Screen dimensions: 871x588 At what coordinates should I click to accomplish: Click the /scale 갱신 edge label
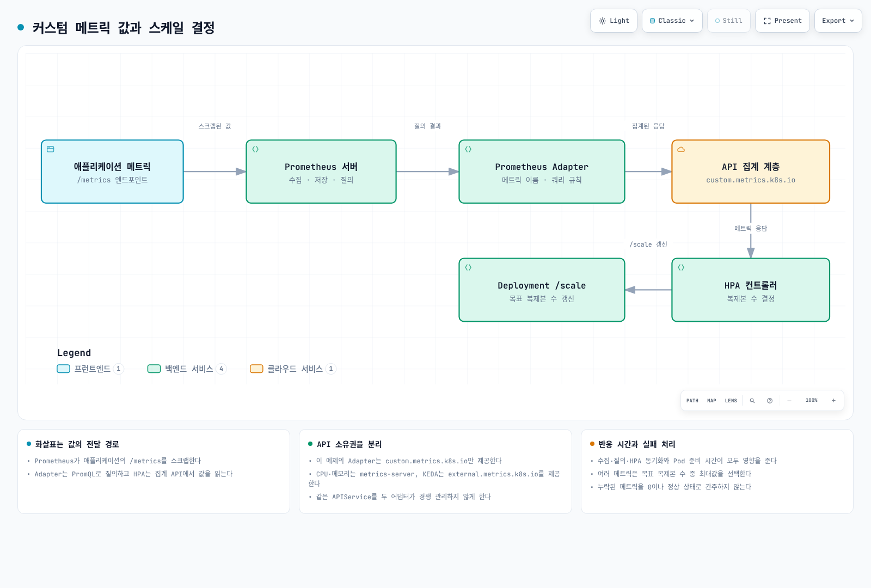click(648, 244)
